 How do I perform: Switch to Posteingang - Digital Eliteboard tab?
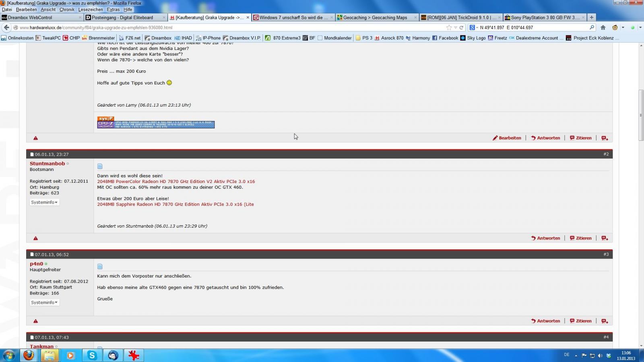126,17
